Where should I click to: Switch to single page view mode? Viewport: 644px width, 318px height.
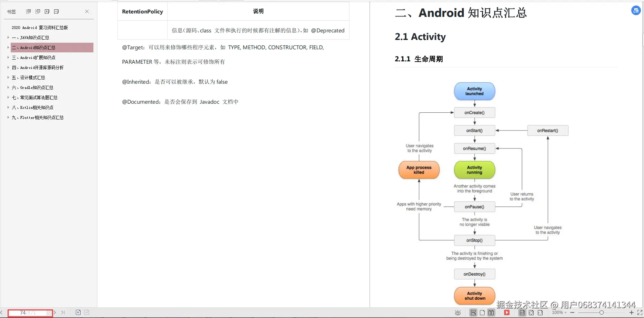pyautogui.click(x=482, y=312)
